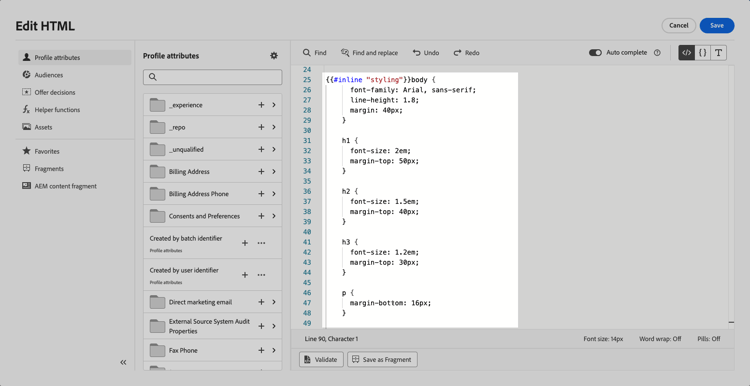Viewport: 750px width, 386px height.
Task: Expand the _experience folder chevron
Action: point(274,105)
